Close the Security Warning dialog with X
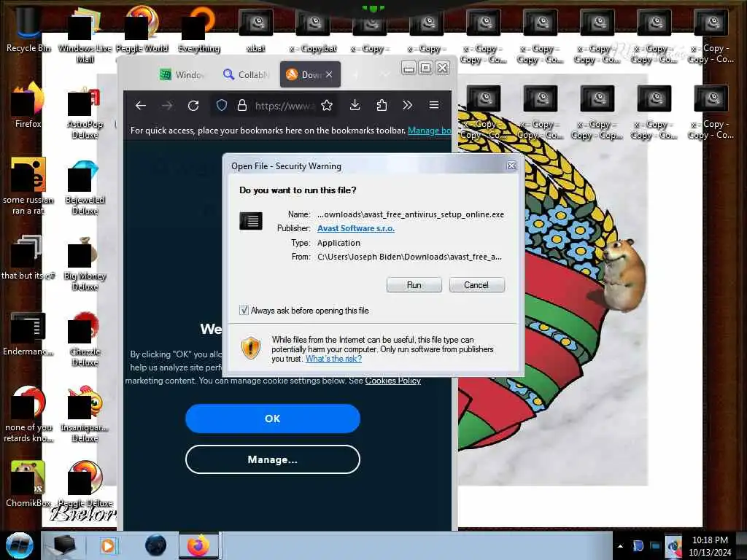The image size is (747, 560). click(x=511, y=166)
